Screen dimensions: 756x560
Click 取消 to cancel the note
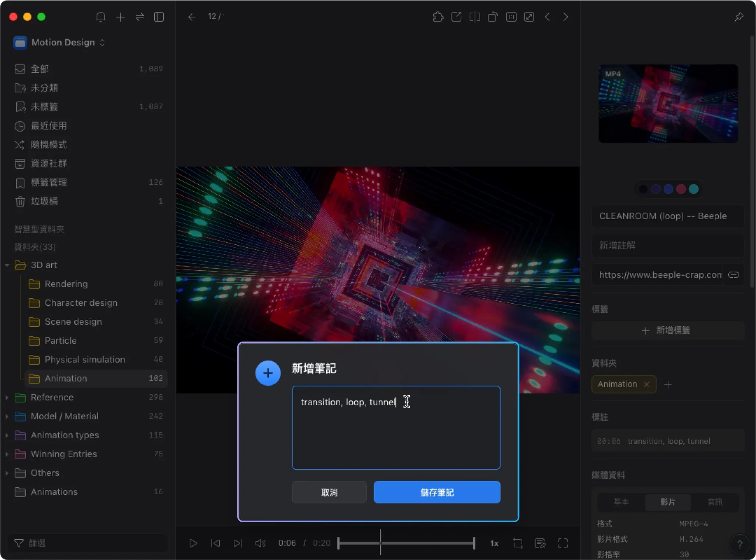click(x=329, y=492)
